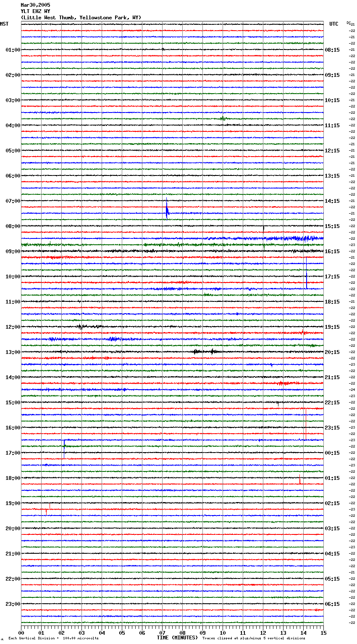Select the 08:00 MST time label
The height and width of the screenshot is (644, 357).
coord(13,226)
